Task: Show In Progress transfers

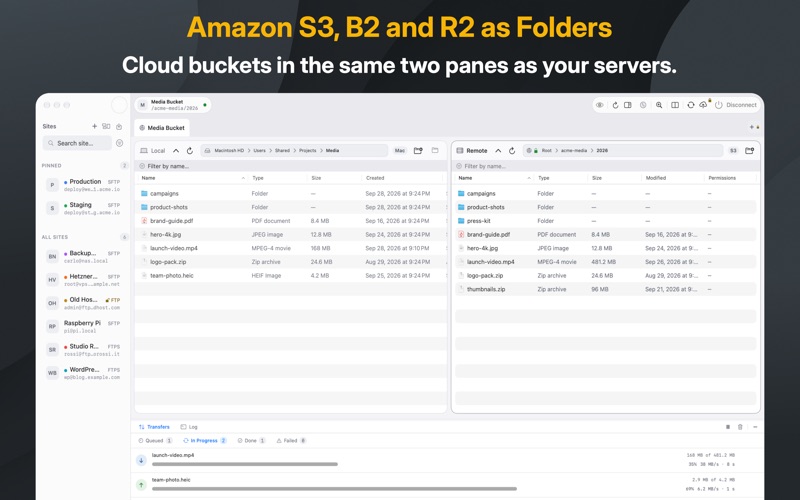Action: [x=205, y=441]
